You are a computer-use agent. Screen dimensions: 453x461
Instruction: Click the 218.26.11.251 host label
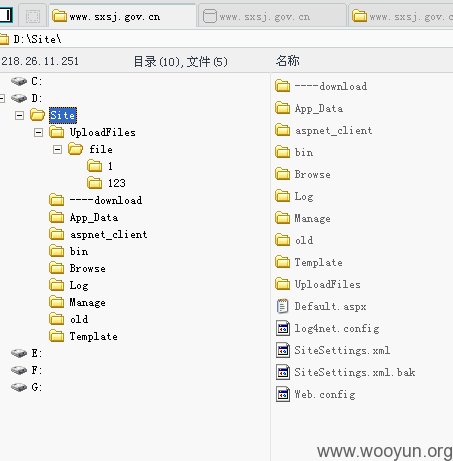click(x=40, y=61)
